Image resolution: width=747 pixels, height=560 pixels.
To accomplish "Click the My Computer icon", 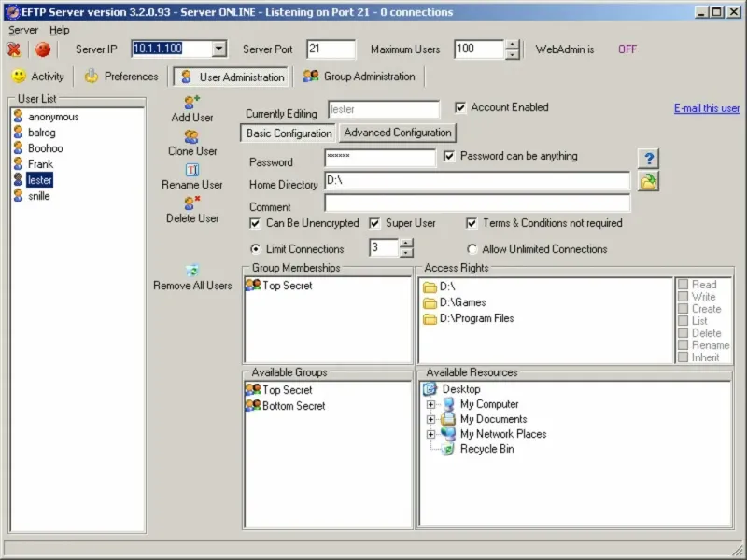I will click(448, 404).
